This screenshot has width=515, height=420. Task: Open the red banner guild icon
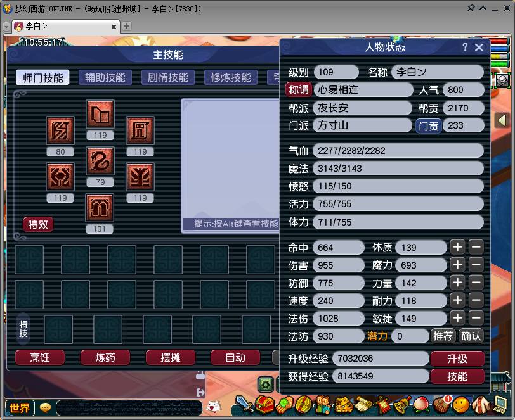(383, 404)
